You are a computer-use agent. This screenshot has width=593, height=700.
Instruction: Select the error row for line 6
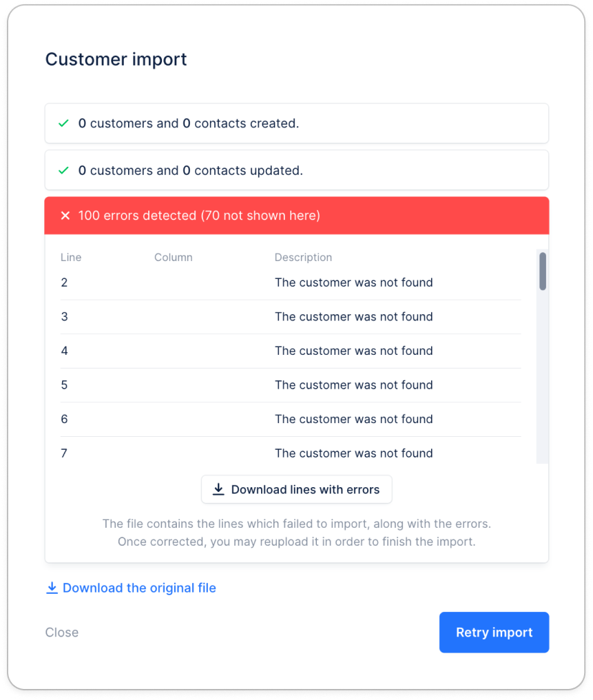pyautogui.click(x=291, y=419)
